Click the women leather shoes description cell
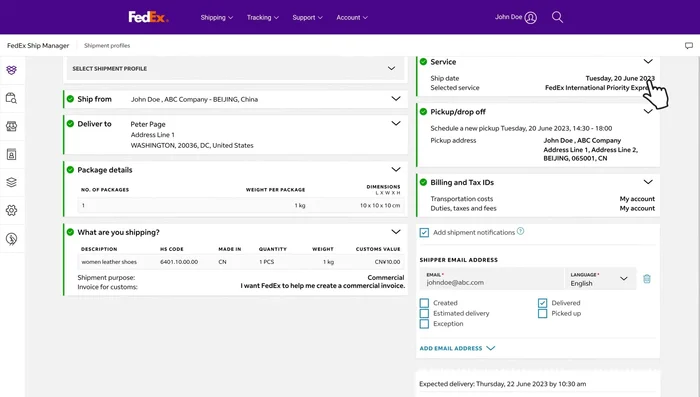The image size is (700, 397). pos(109,262)
